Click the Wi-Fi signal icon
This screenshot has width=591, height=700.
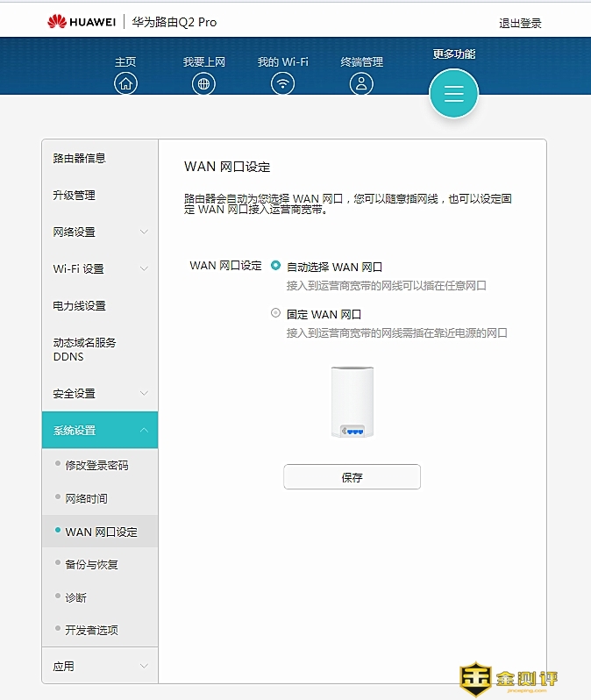[282, 83]
